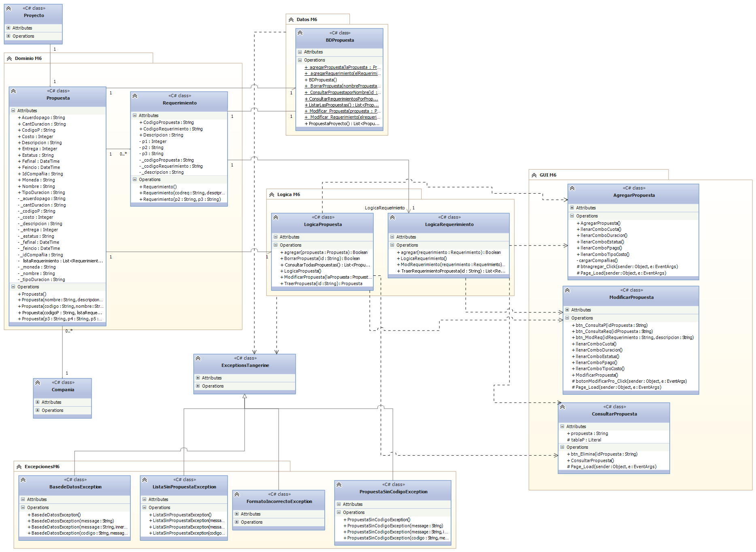This screenshot has width=756, height=552.
Task: Collapse Attributes section of Propuesta class
Action: coord(13,111)
